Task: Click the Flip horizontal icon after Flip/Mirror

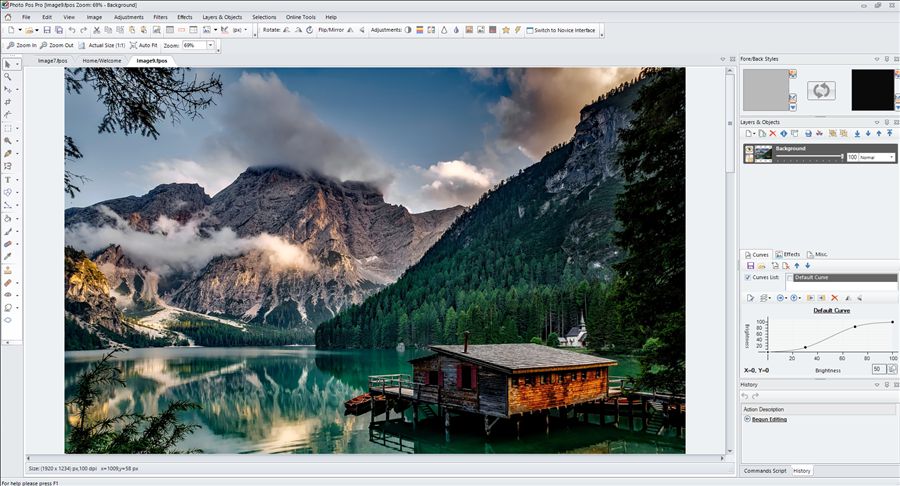Action: click(350, 30)
